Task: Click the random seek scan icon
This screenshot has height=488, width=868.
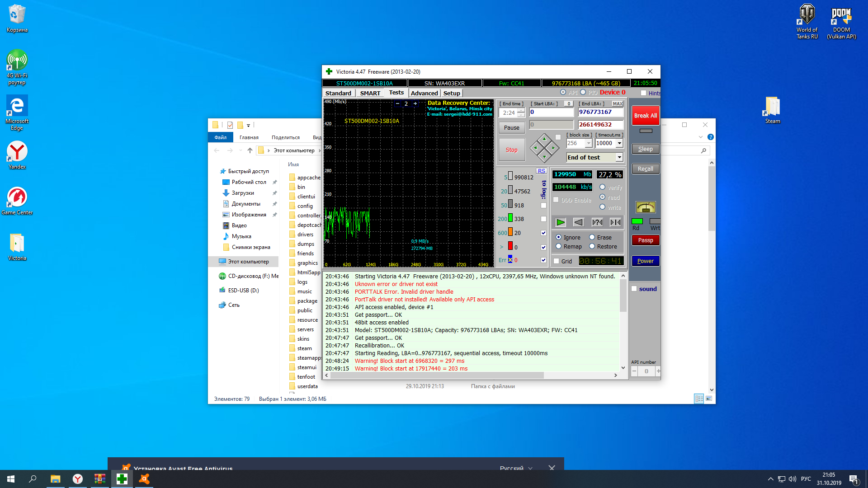Action: pyautogui.click(x=597, y=222)
